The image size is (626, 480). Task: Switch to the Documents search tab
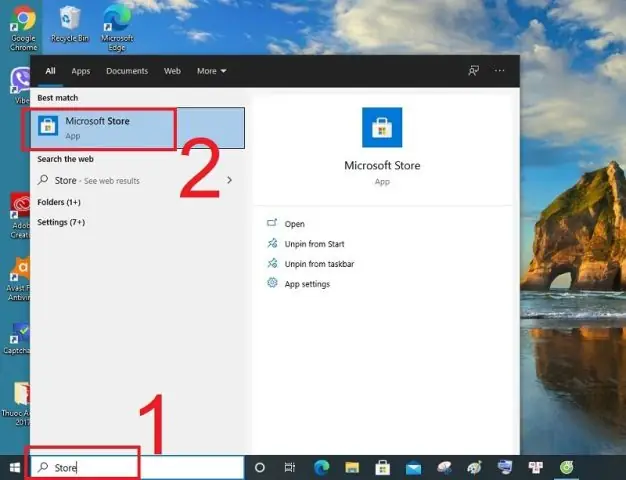(127, 71)
